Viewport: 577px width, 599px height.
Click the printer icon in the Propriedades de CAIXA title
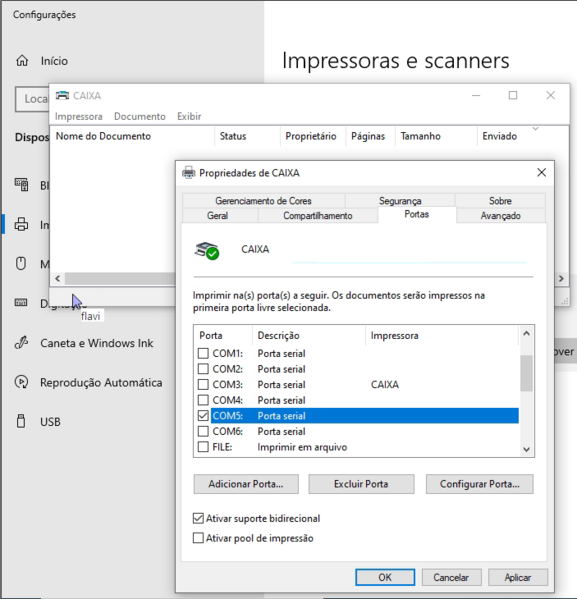click(x=188, y=173)
